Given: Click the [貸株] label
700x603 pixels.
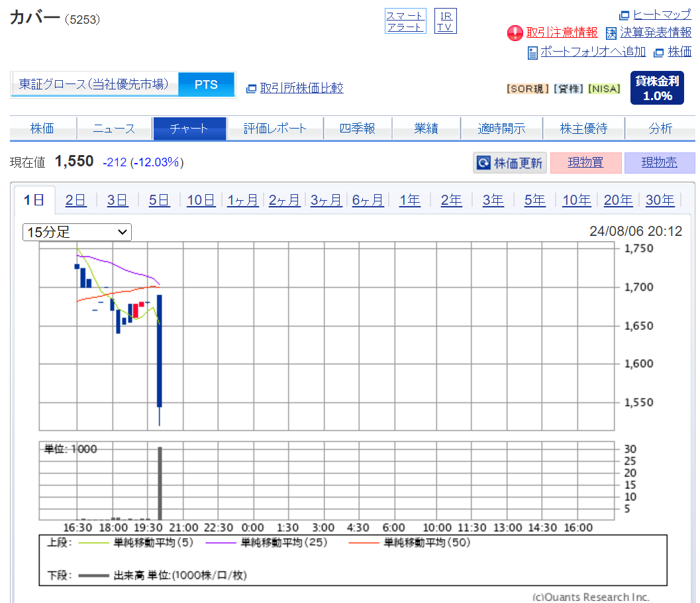Looking at the screenshot, I should coord(568,89).
